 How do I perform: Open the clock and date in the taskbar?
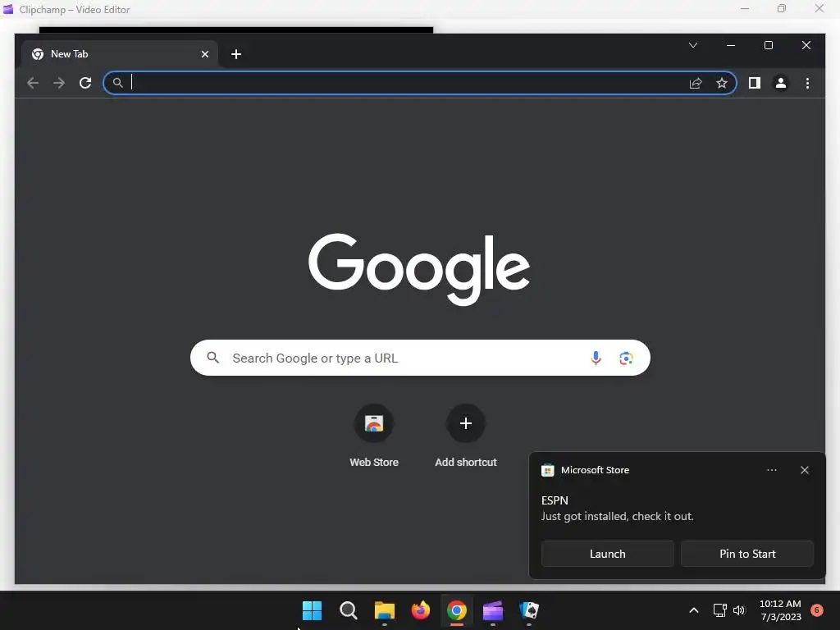click(x=780, y=610)
